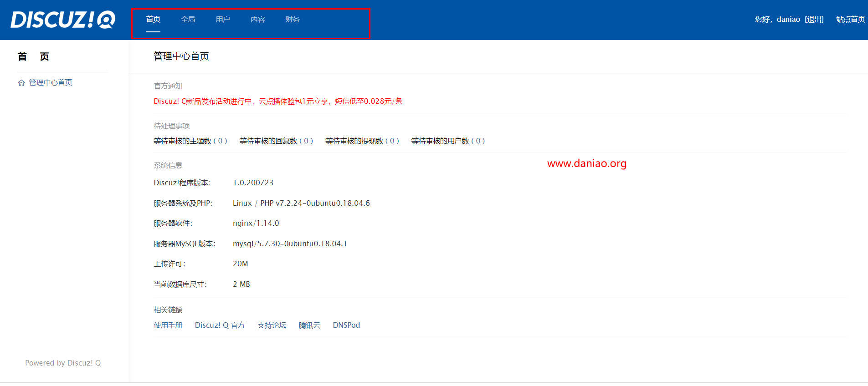
Task: Open the Discuz! Q 官方 link
Action: click(220, 325)
